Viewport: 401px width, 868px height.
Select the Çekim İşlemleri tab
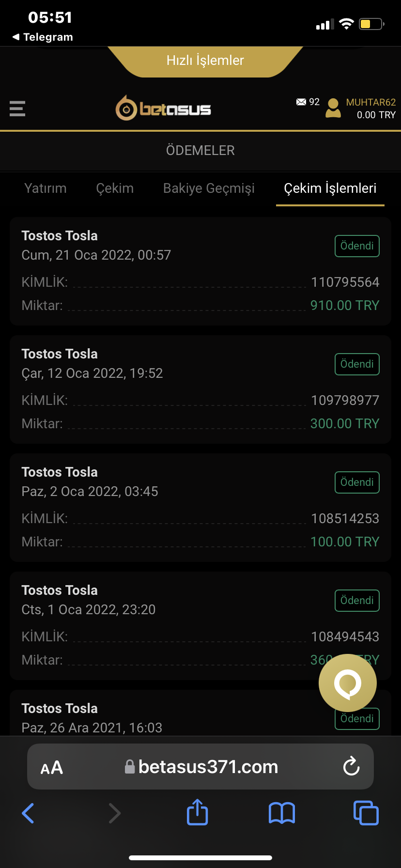tap(330, 188)
